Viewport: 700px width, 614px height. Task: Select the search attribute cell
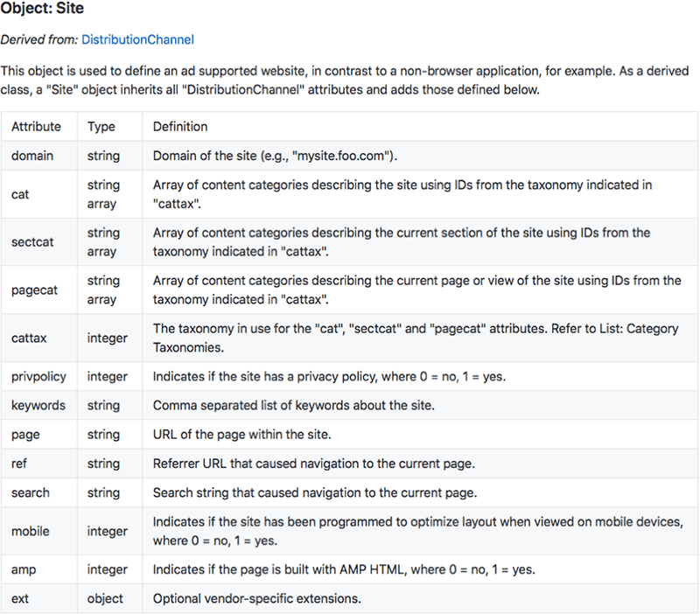click(x=31, y=492)
